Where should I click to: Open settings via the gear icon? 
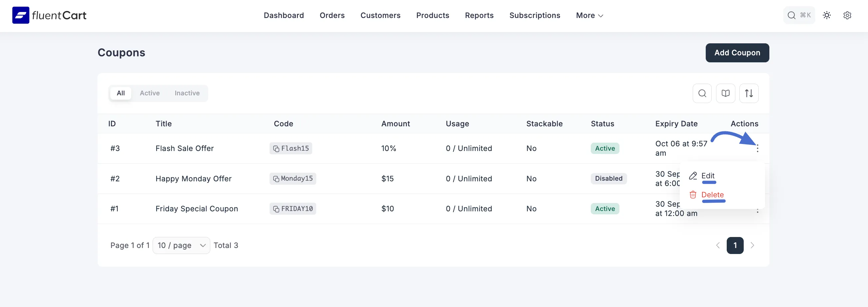coord(847,15)
